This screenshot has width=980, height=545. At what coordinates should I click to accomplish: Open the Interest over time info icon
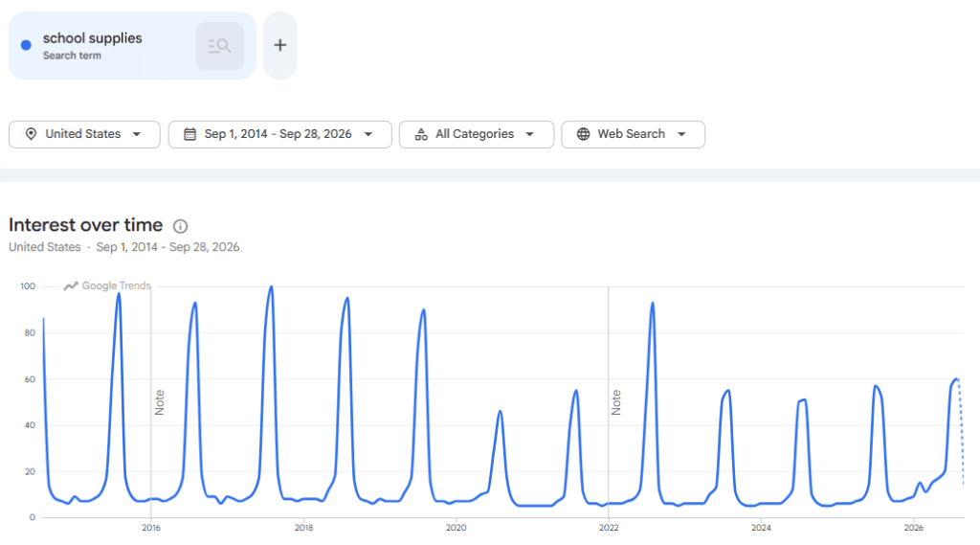point(180,226)
